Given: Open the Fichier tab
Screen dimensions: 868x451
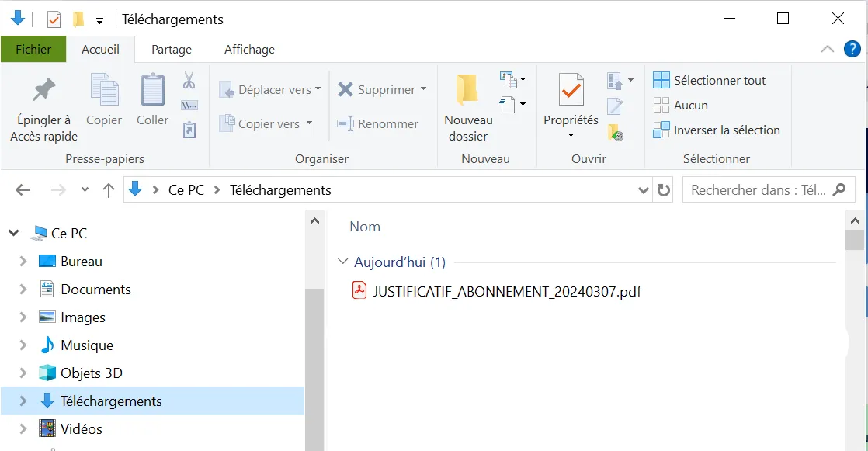Looking at the screenshot, I should coord(33,49).
